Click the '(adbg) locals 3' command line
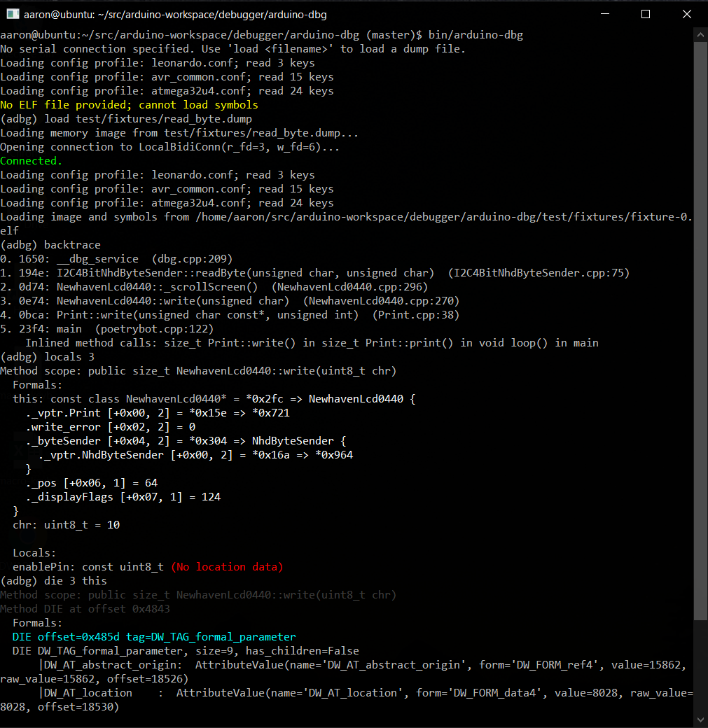 pos(48,357)
